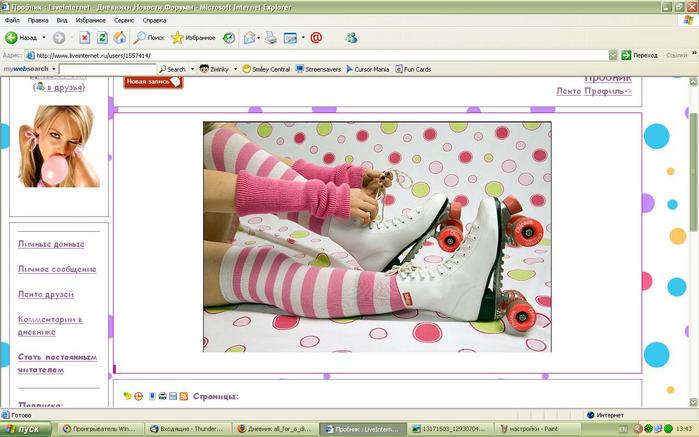Open Избранное favorites star button
699x437 pixels.
pyautogui.click(x=193, y=38)
